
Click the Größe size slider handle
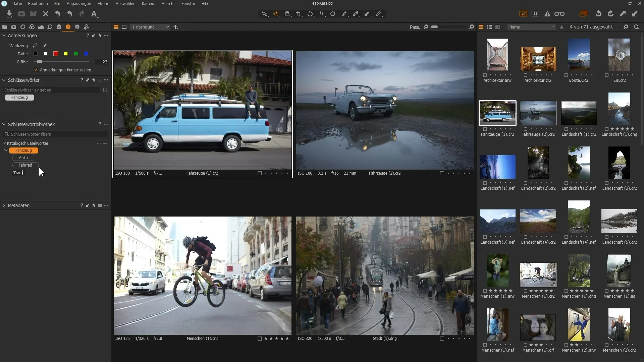pos(40,62)
